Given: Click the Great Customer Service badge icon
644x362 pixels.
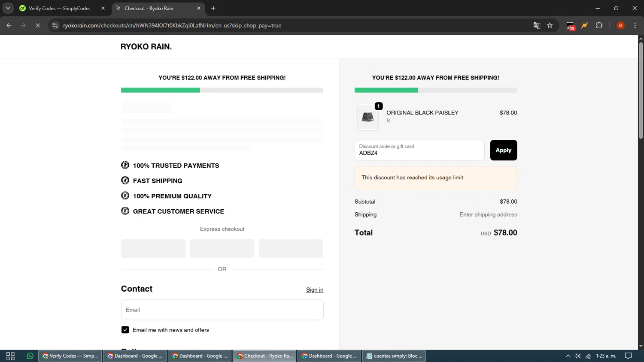Looking at the screenshot, I should (125, 211).
